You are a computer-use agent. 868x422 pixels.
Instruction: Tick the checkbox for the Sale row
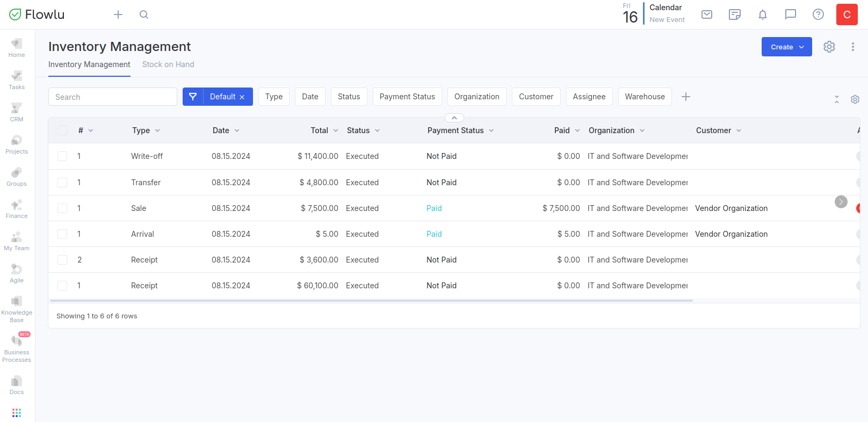point(62,208)
